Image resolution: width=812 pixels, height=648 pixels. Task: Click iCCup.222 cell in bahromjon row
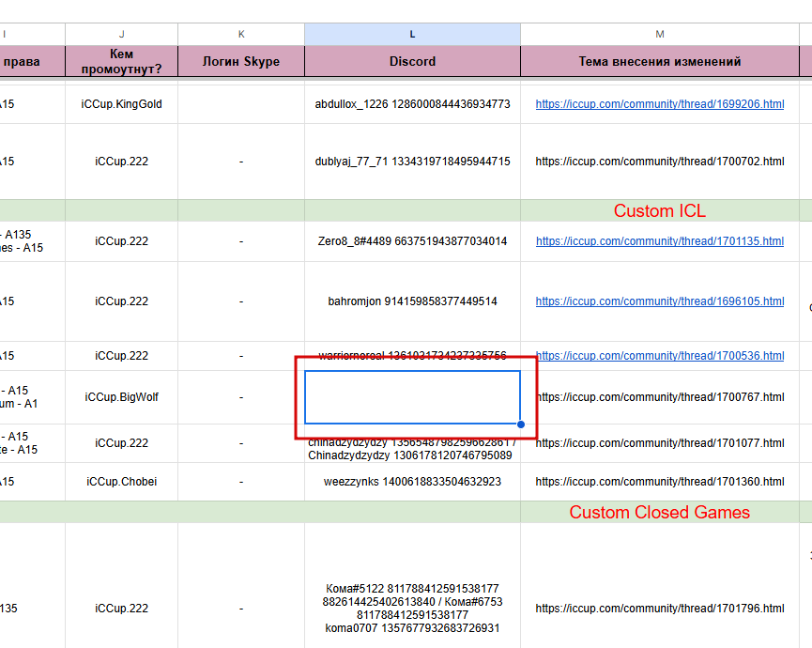[x=122, y=301]
